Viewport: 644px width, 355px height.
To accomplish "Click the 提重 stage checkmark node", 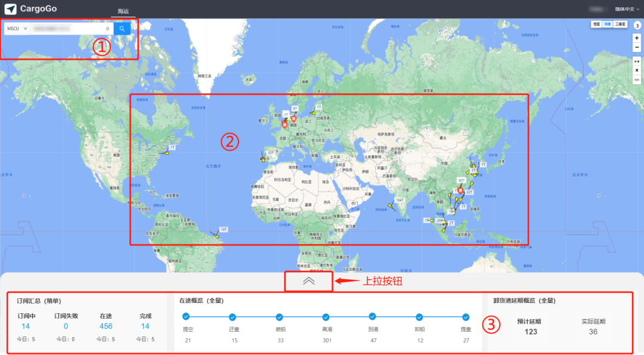I will (465, 317).
